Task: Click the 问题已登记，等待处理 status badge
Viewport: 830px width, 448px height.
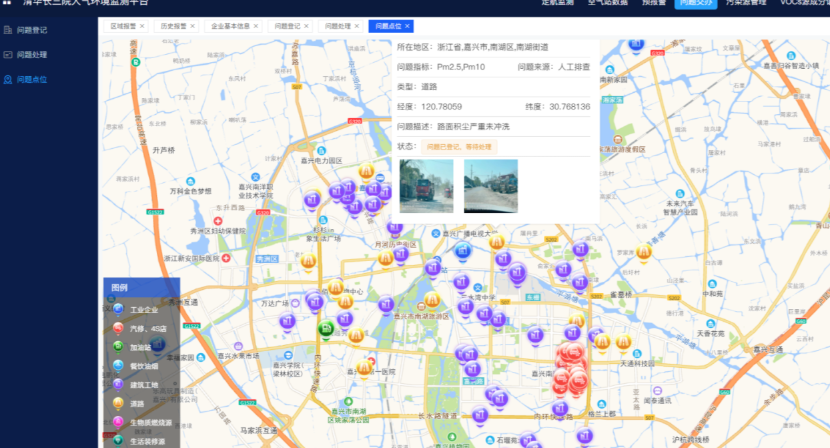Action: 459,147
